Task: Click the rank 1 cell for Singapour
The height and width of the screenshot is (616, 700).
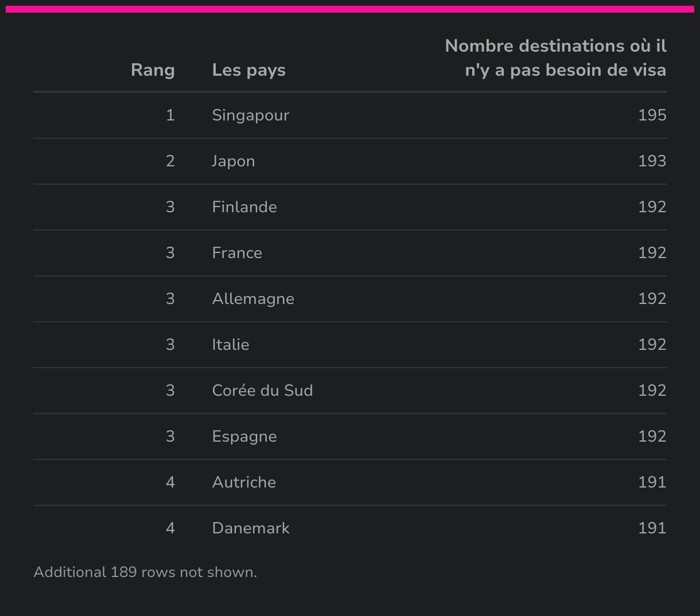Action: click(170, 115)
